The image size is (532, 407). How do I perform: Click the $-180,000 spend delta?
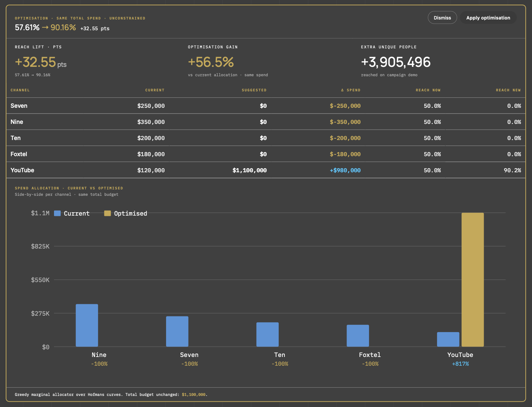coord(345,154)
